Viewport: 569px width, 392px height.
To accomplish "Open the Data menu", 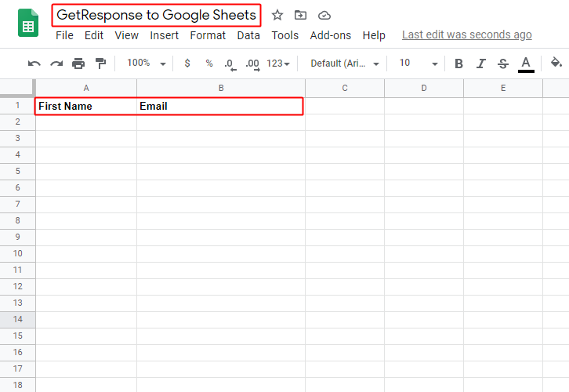I will 248,35.
